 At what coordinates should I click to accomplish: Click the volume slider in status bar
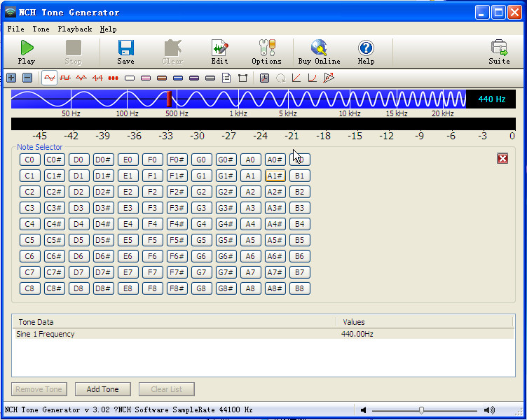[421, 410]
